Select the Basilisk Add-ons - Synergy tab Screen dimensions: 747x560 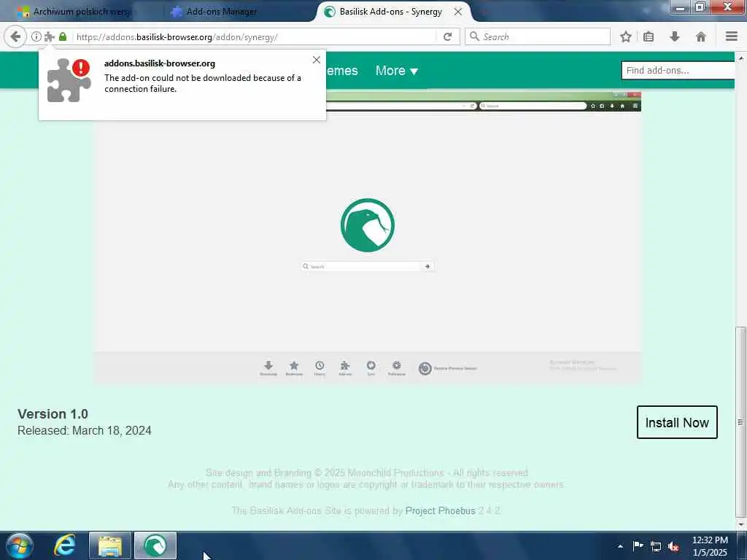[391, 12]
